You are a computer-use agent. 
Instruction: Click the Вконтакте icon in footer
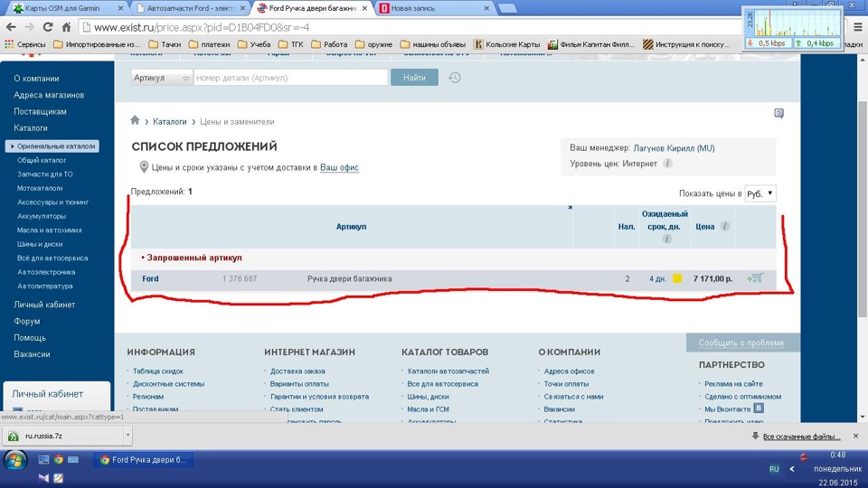pos(759,408)
